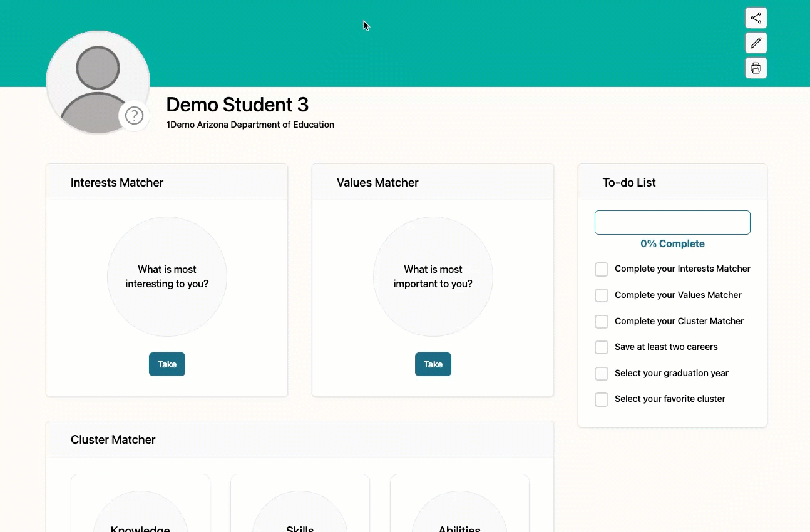810x532 pixels.
Task: Click the pencil edit icon
Action: point(756,43)
